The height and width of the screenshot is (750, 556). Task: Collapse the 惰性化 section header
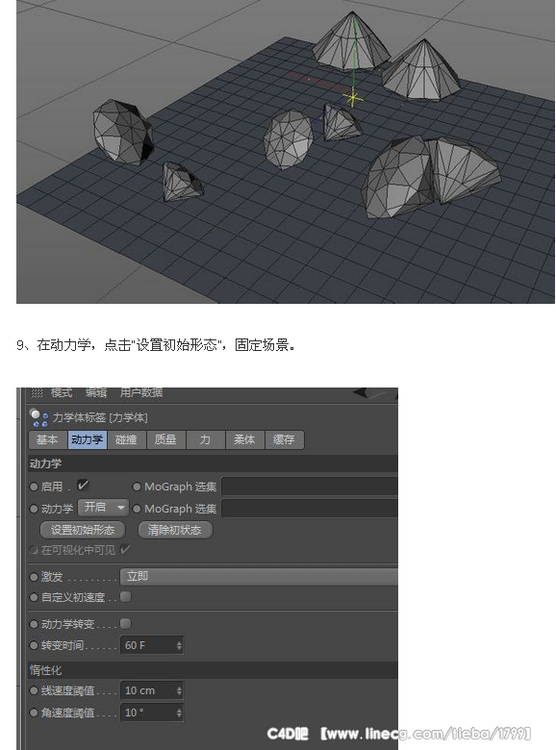pyautogui.click(x=213, y=670)
